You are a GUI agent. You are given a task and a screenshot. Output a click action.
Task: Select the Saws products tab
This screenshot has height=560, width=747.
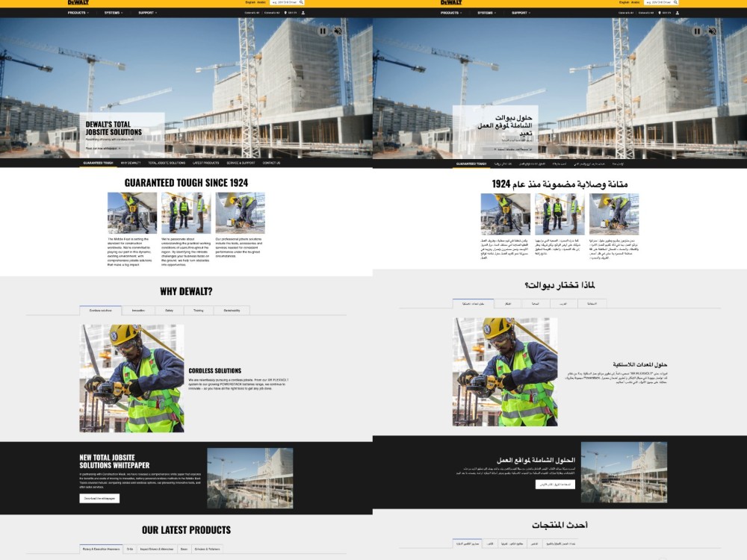click(184, 549)
